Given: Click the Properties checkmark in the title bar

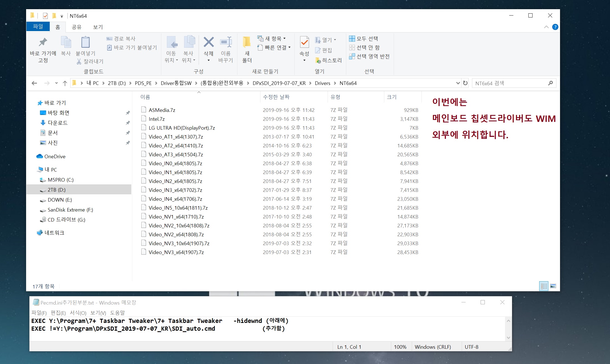Looking at the screenshot, I should (45, 16).
